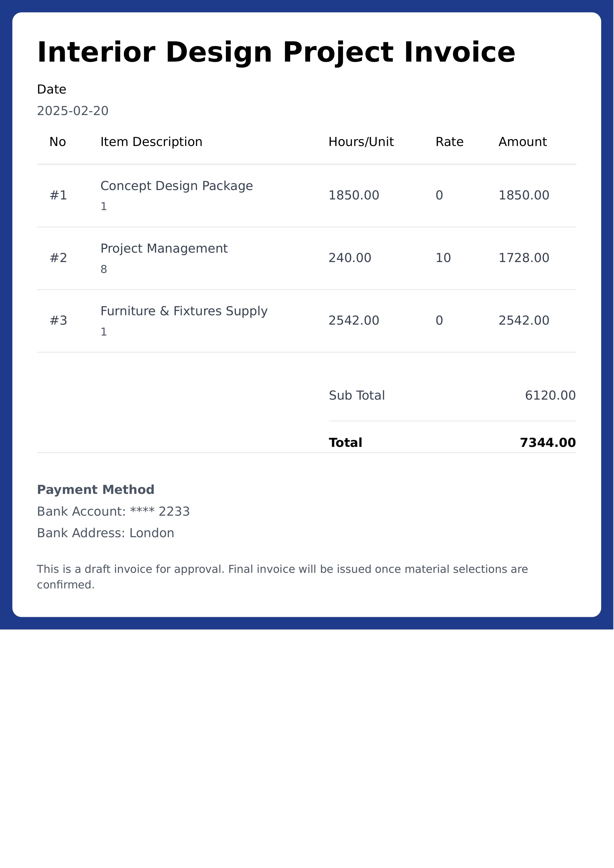Click the Payment Method heading
This screenshot has width=614, height=868.
coord(96,490)
